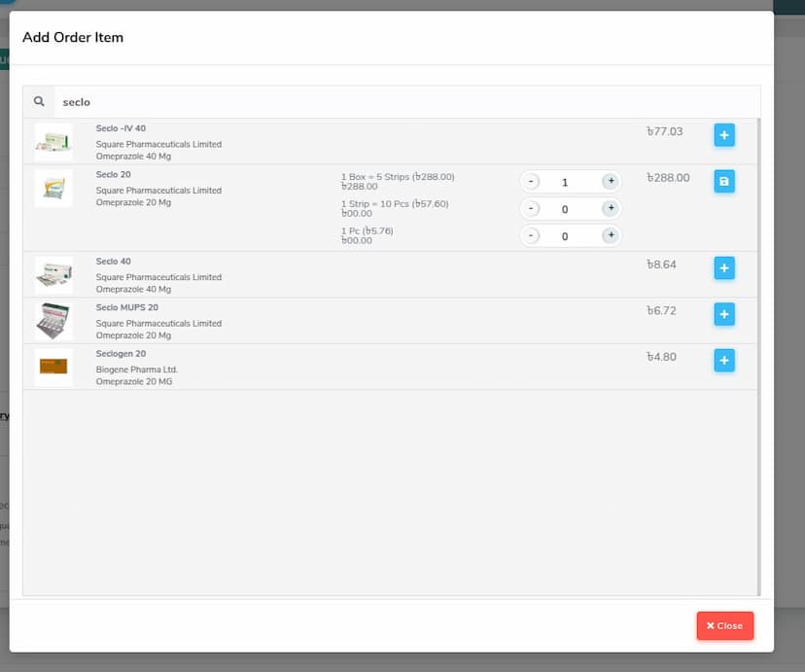Click the search magnifier icon

39,101
